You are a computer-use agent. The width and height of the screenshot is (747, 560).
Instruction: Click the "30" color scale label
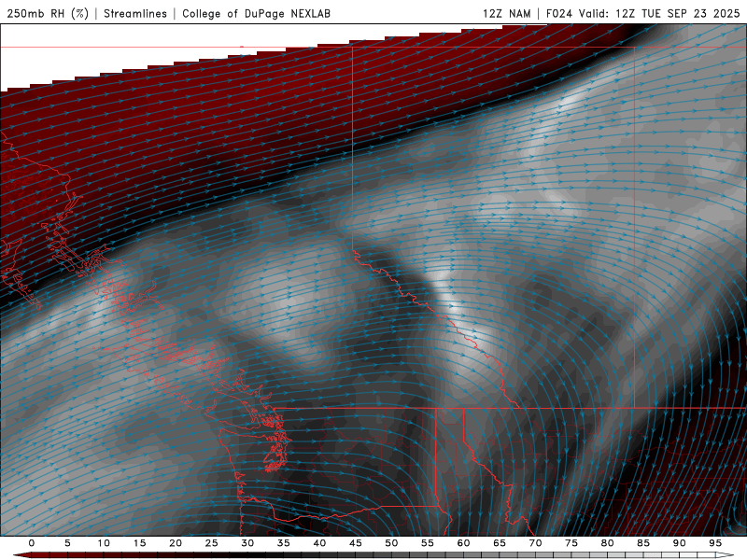click(x=247, y=543)
